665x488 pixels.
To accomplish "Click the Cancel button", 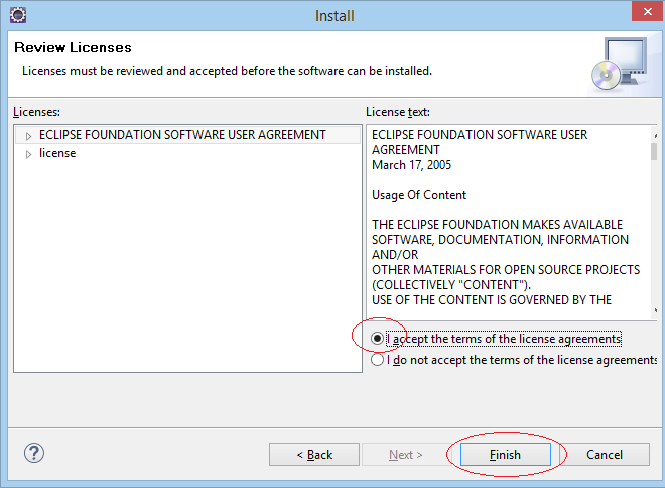I will point(604,455).
